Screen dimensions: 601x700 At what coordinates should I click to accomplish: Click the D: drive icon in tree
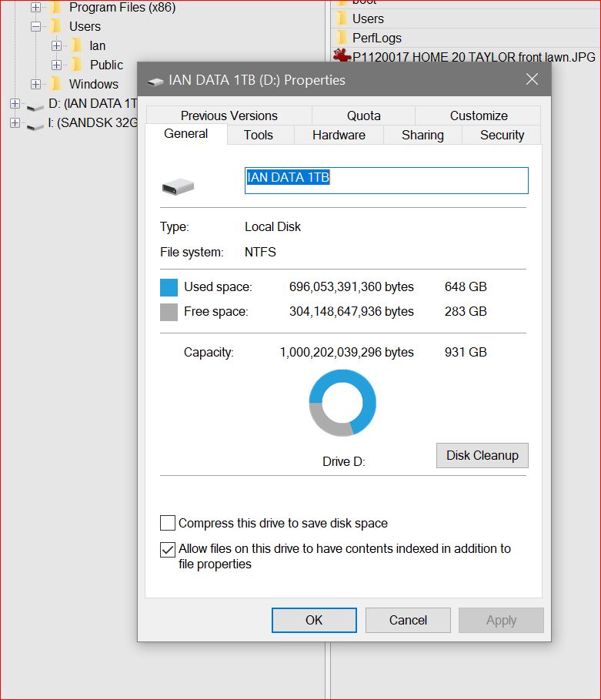(35, 104)
